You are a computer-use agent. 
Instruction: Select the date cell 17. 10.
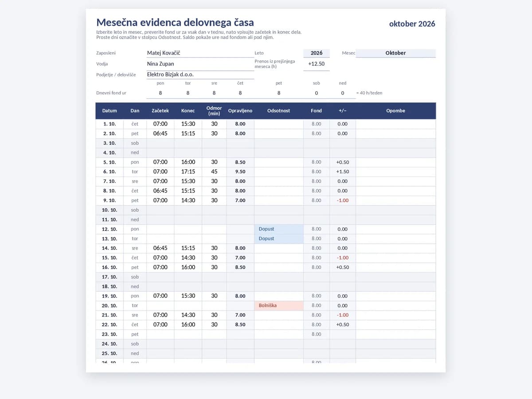(x=110, y=277)
